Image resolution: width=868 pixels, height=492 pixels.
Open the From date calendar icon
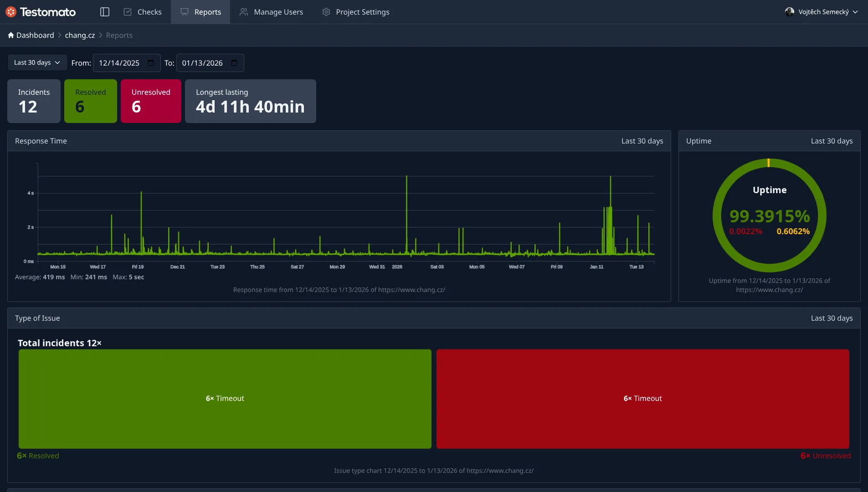[x=150, y=63]
